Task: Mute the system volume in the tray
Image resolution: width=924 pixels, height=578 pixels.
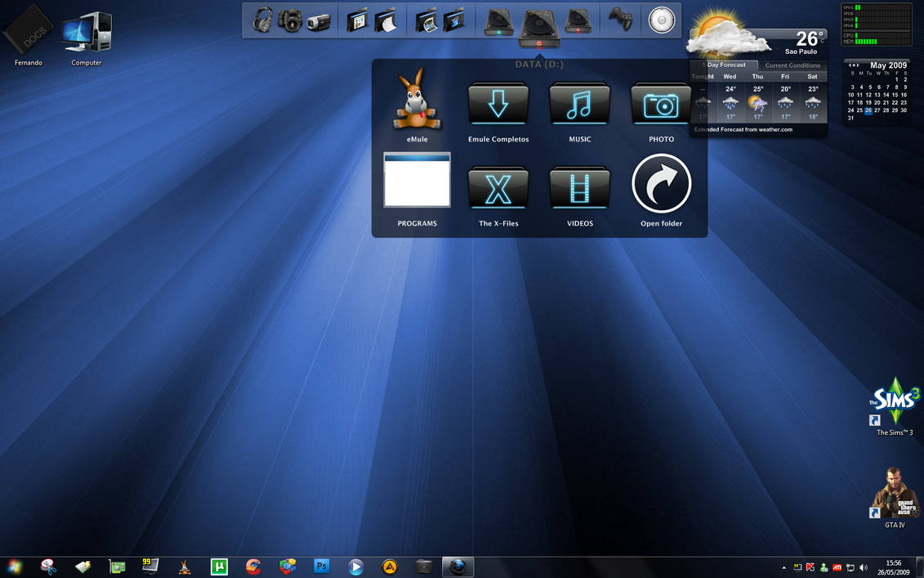Action: point(862,567)
